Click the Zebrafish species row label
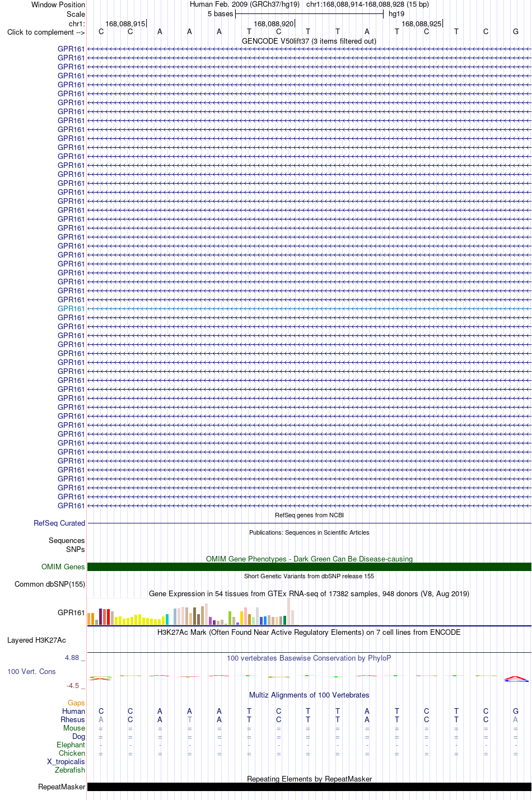 click(70, 770)
